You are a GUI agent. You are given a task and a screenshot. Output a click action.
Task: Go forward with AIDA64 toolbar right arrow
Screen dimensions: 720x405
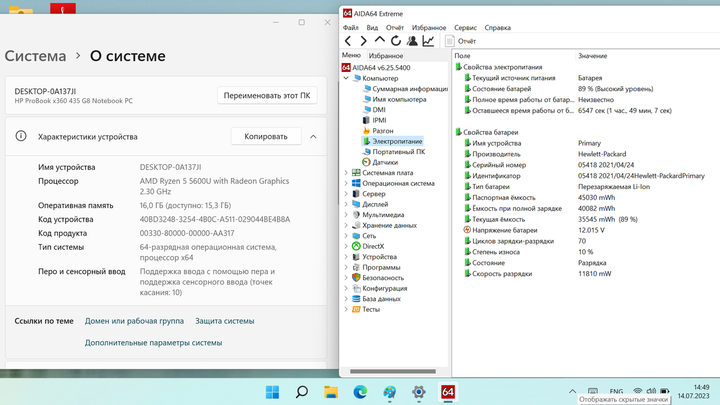[364, 41]
